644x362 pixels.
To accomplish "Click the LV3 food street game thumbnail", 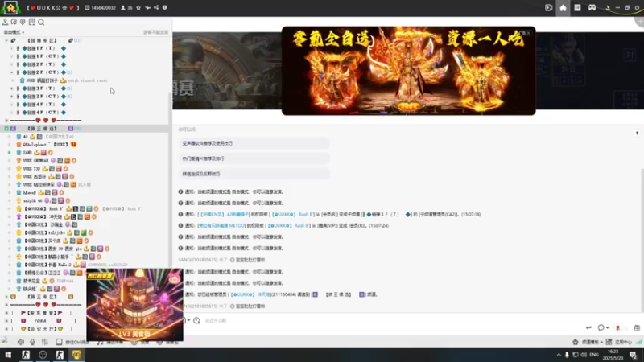I will [134, 305].
